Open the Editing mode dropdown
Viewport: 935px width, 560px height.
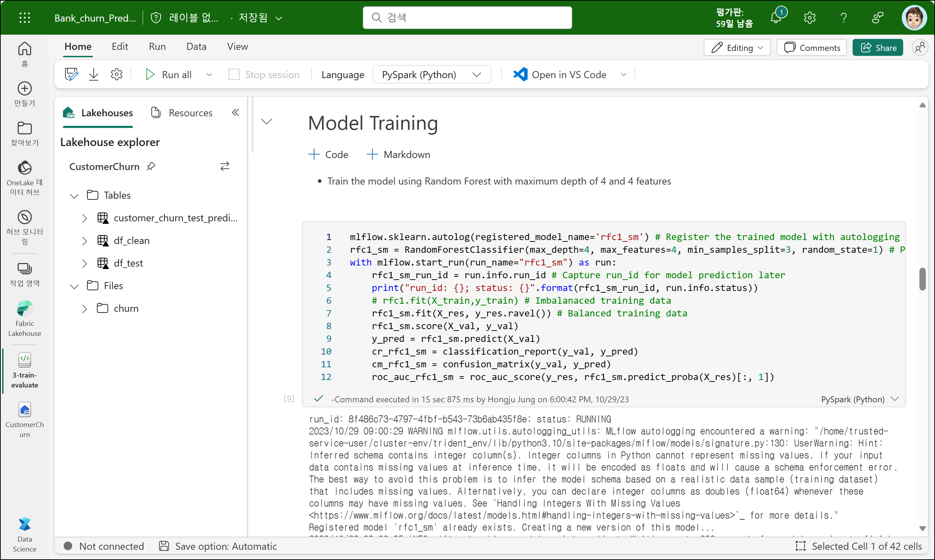737,47
